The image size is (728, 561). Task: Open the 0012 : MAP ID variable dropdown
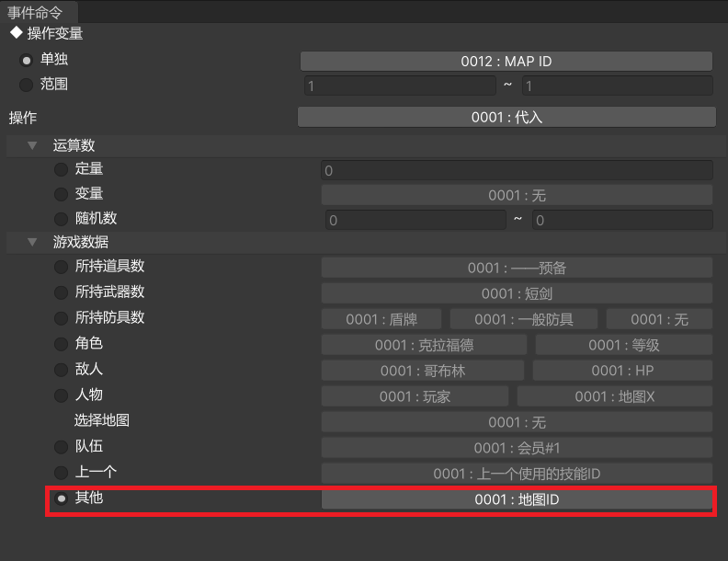pyautogui.click(x=506, y=62)
